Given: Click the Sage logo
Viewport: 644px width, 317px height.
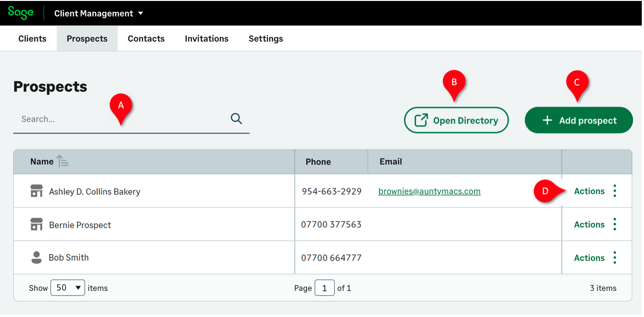Looking at the screenshot, I should tap(21, 13).
